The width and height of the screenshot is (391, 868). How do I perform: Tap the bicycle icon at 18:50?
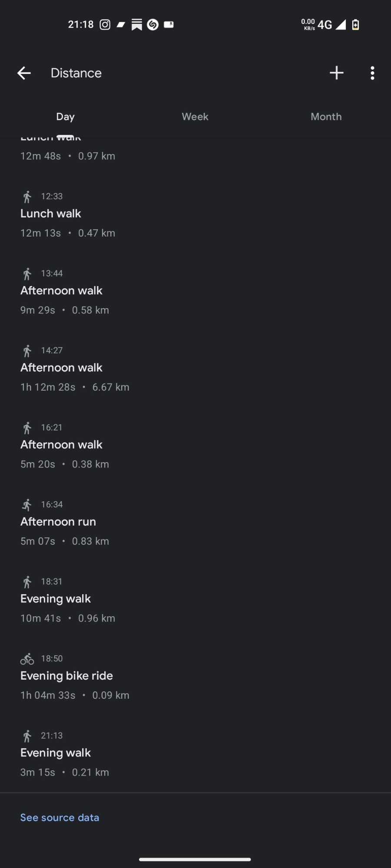click(x=27, y=659)
